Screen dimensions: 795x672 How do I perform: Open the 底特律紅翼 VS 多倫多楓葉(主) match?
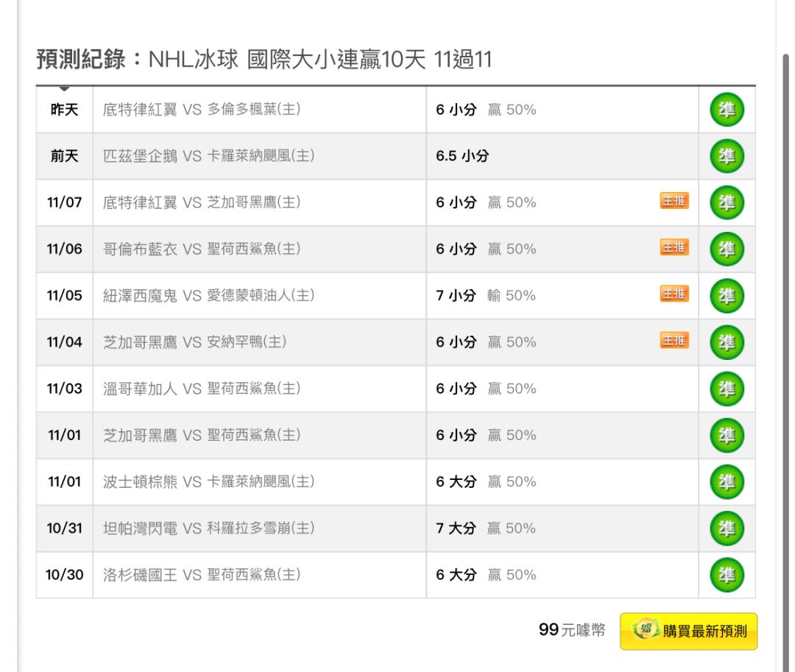[x=202, y=110]
